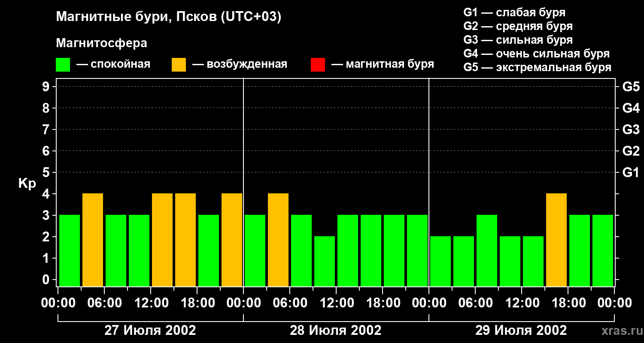The height and width of the screenshot is (343, 644).
Task: Click the '27 Июля 2002' date label
Action: click(150, 331)
